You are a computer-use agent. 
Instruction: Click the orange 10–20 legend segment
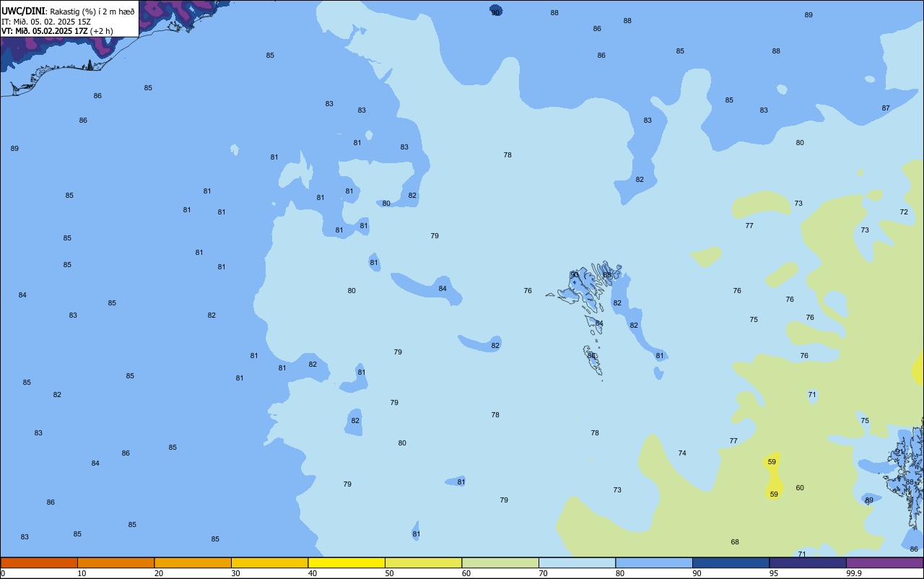(115, 562)
